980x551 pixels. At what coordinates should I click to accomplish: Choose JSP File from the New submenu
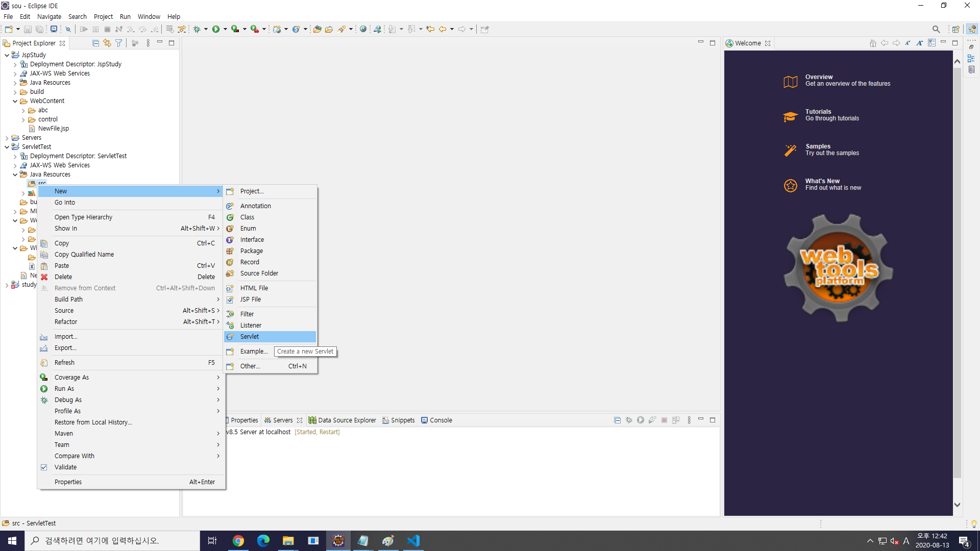(x=251, y=299)
